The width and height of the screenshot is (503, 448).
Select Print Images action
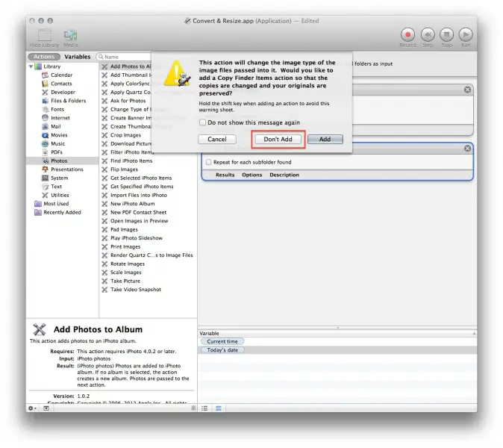(x=125, y=247)
